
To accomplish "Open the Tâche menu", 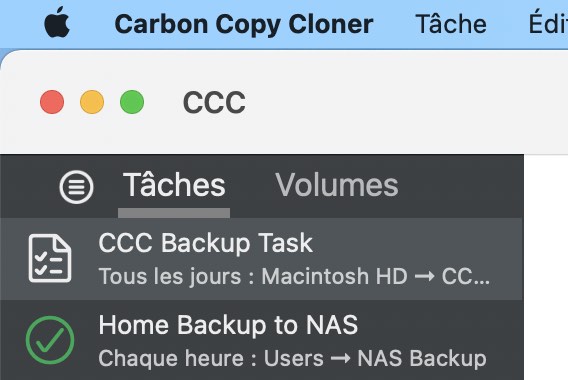I will pos(451,24).
